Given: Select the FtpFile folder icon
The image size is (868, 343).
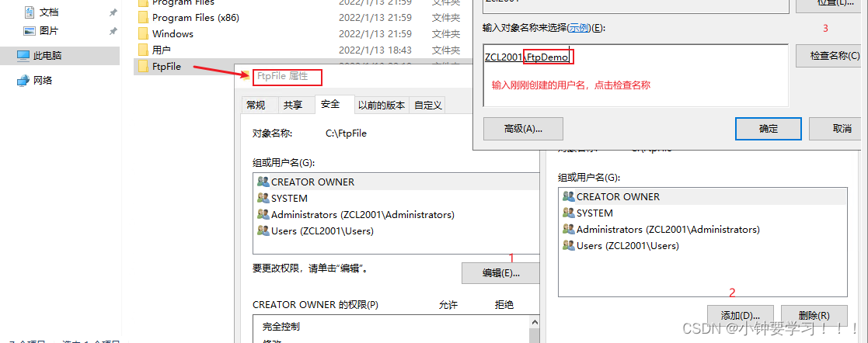Looking at the screenshot, I should click(144, 67).
